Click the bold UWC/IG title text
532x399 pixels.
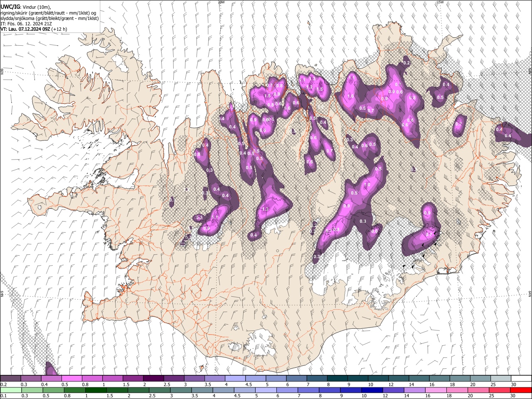click(10, 7)
